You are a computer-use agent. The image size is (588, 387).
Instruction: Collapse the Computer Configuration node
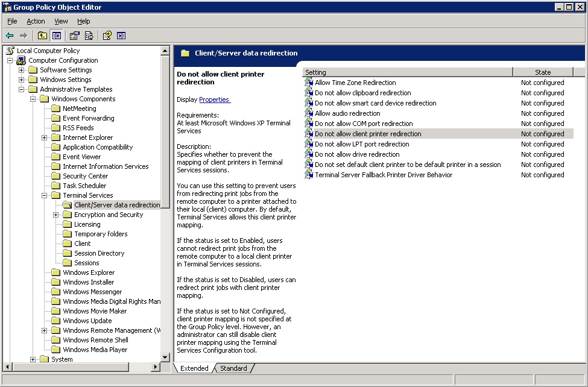10,60
